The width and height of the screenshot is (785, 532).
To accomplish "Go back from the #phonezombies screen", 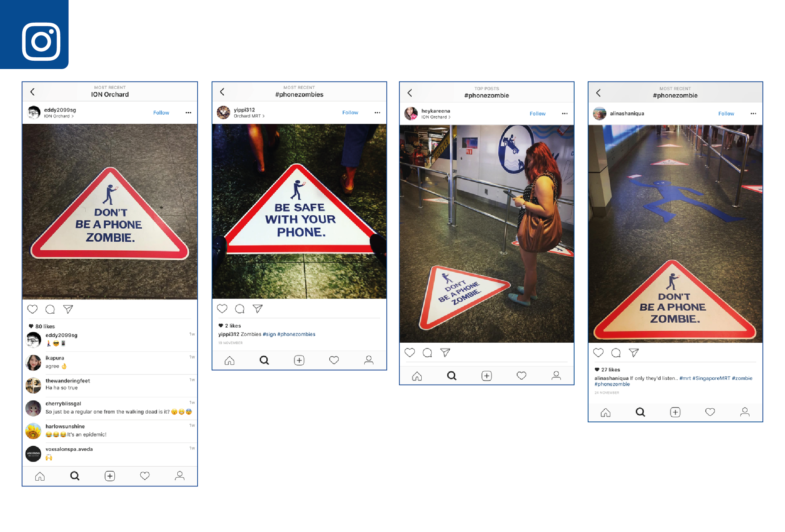I will pos(222,92).
